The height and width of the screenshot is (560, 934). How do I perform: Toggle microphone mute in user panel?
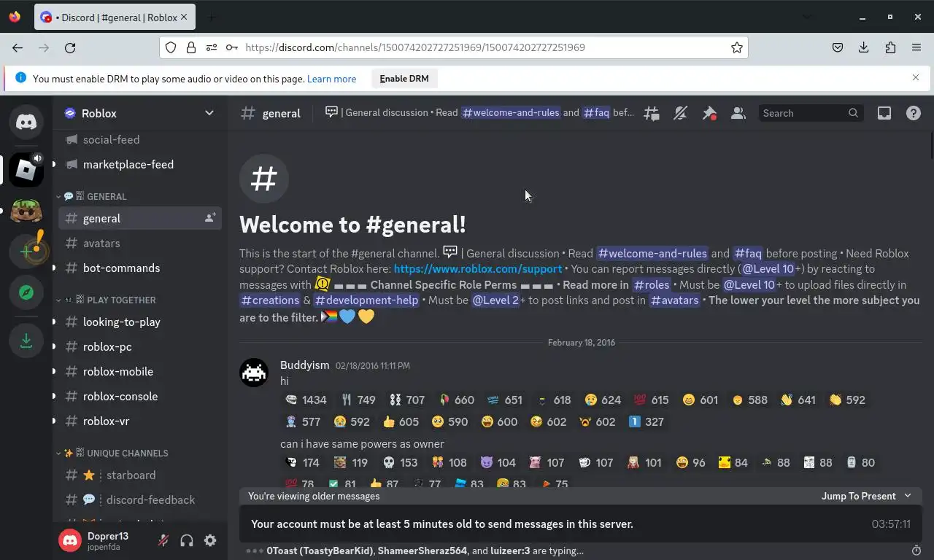[x=163, y=540]
